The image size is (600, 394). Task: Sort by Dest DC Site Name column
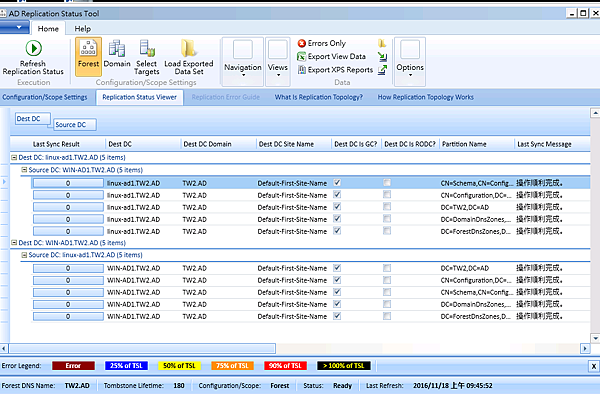point(293,144)
